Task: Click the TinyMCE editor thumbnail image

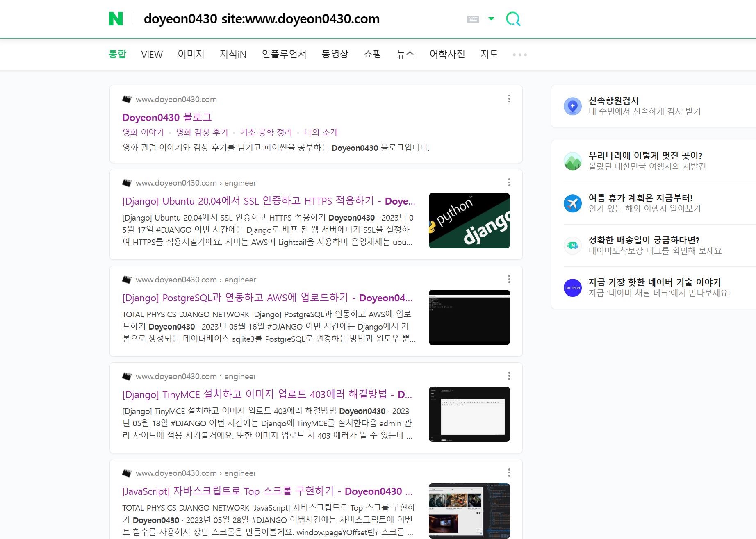Action: pos(469,414)
